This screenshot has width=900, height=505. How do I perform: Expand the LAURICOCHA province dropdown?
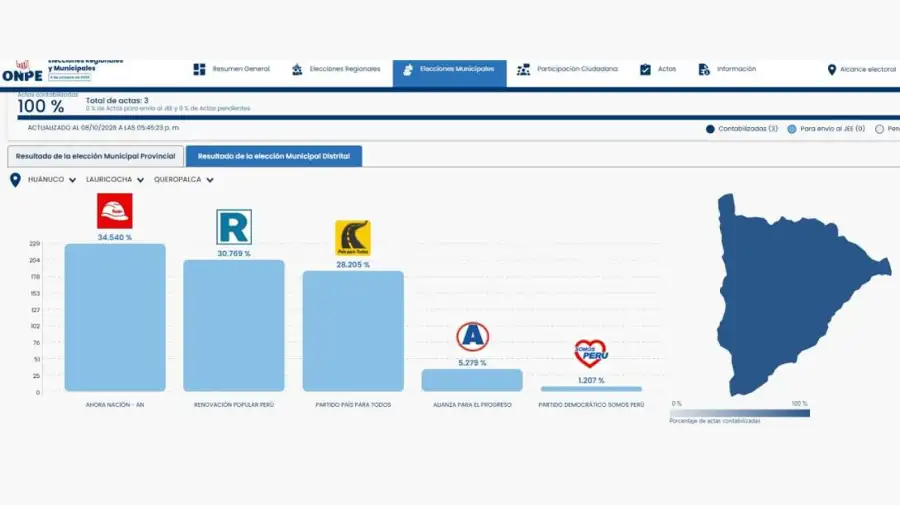(x=115, y=180)
